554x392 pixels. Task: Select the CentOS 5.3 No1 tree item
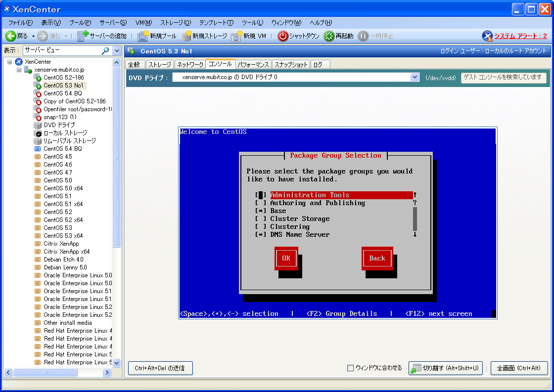tap(63, 86)
